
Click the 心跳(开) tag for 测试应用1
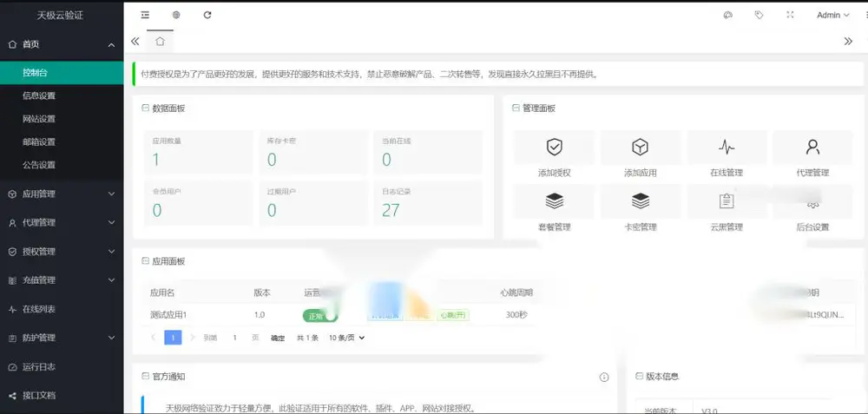pos(454,315)
